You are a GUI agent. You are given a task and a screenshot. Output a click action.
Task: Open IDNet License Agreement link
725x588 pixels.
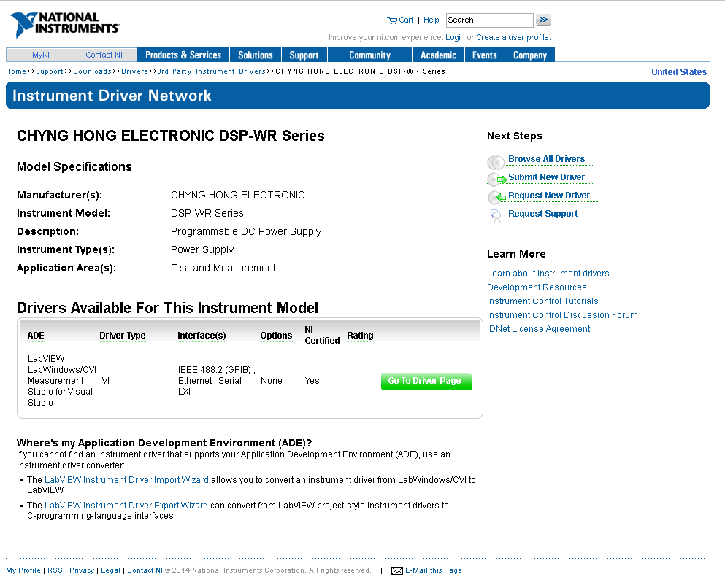[538, 329]
